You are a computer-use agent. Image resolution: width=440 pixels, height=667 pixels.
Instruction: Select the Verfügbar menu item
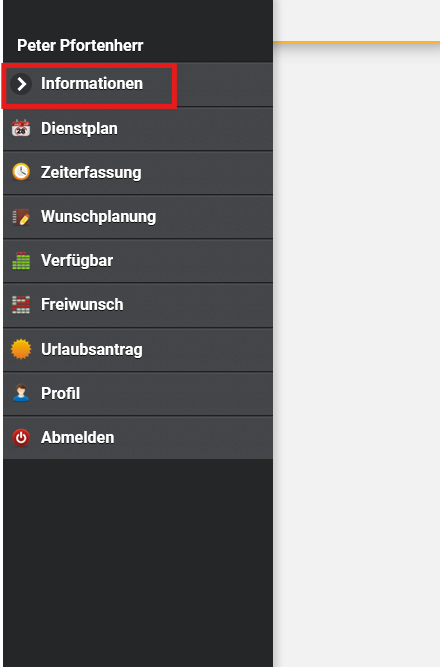pos(138,261)
